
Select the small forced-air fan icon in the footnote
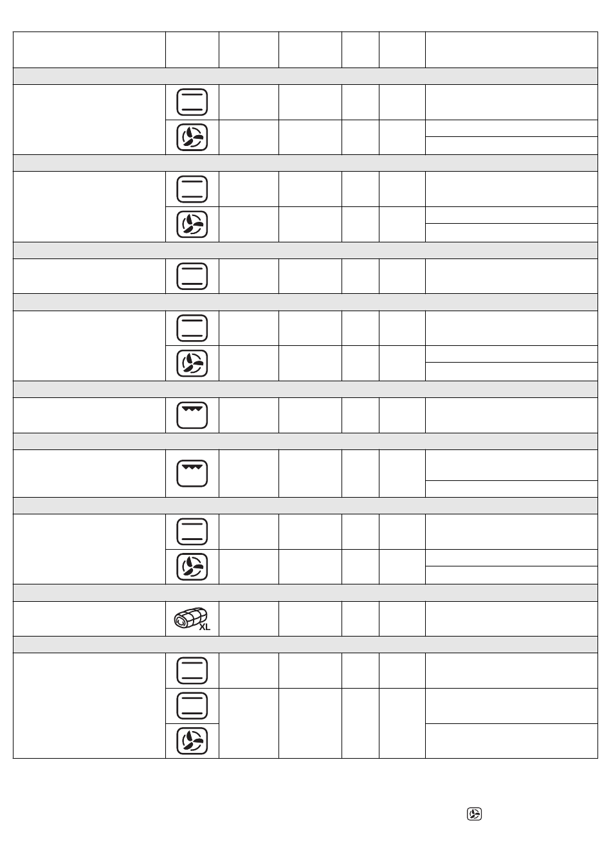click(x=474, y=814)
